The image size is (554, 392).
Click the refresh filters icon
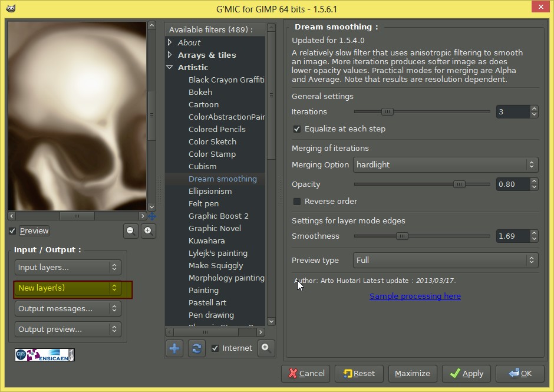pyautogui.click(x=197, y=348)
